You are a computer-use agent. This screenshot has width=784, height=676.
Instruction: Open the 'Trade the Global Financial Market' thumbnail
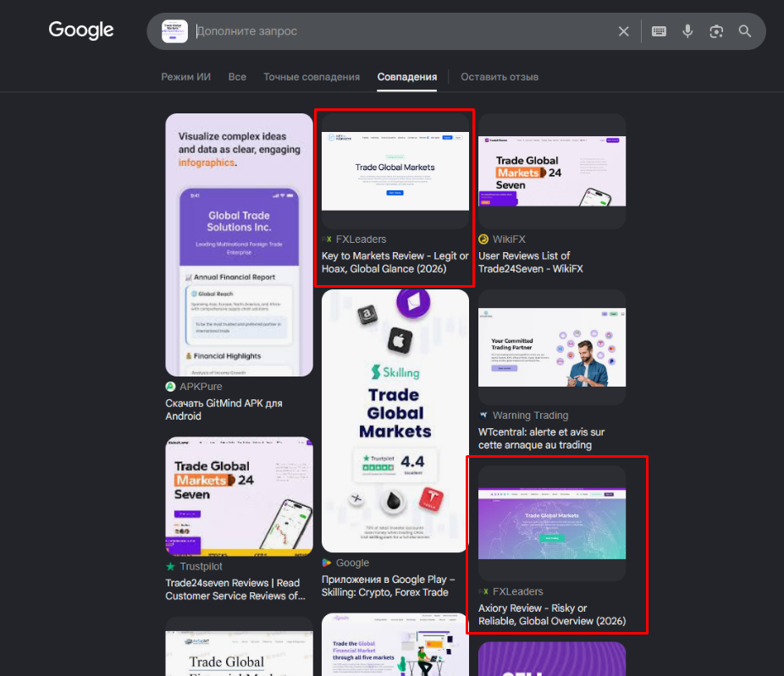click(x=395, y=645)
